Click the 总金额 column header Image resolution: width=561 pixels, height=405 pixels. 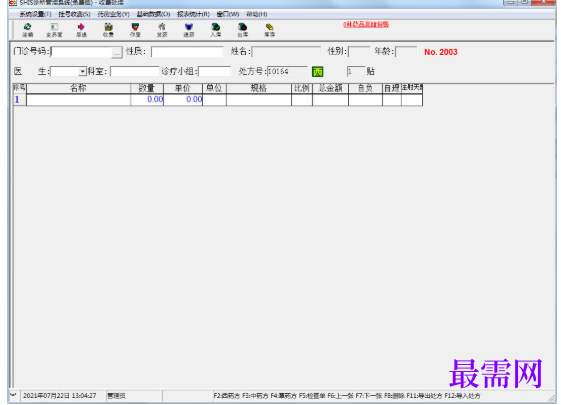click(x=330, y=88)
